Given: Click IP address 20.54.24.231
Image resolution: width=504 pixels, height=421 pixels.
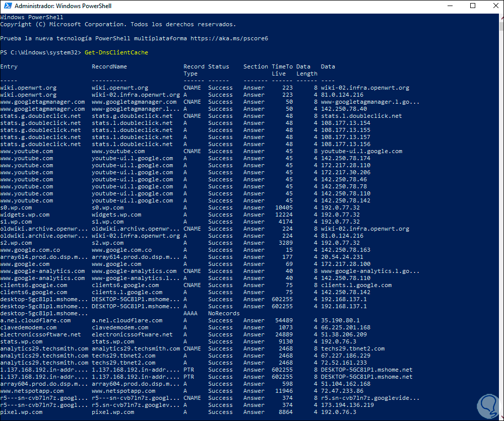Looking at the screenshot, I should (342, 257).
